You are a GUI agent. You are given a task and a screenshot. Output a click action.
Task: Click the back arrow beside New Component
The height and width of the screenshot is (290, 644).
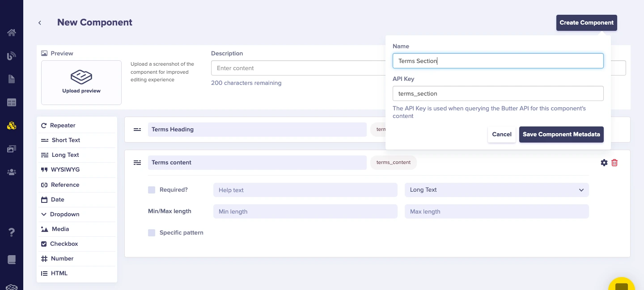pos(40,23)
